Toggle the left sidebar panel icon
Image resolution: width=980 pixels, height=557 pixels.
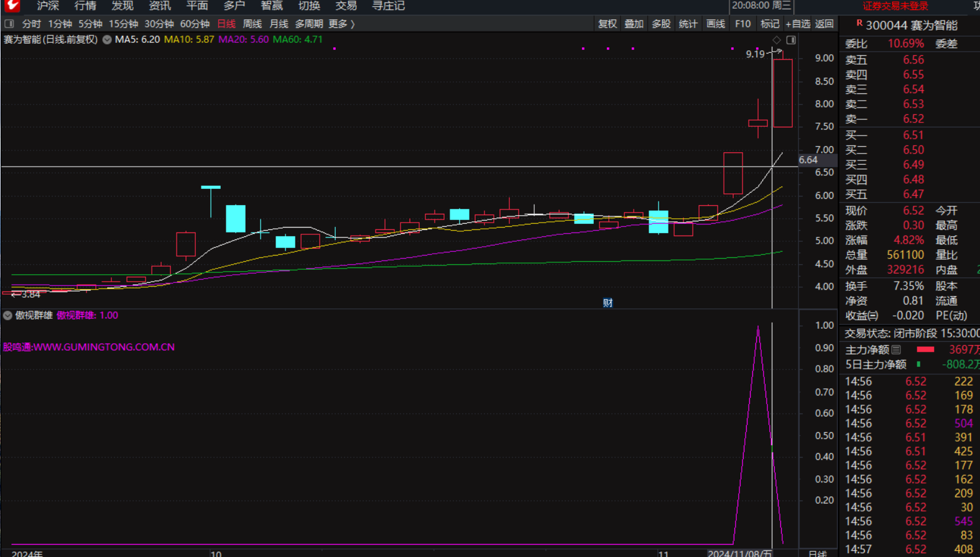(x=9, y=24)
